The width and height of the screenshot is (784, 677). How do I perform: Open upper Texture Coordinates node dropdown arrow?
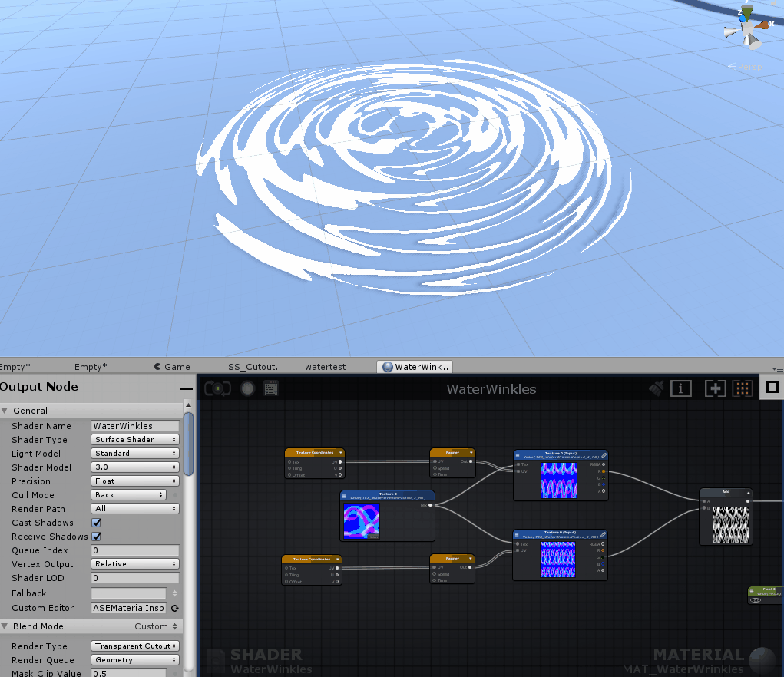[x=340, y=453]
